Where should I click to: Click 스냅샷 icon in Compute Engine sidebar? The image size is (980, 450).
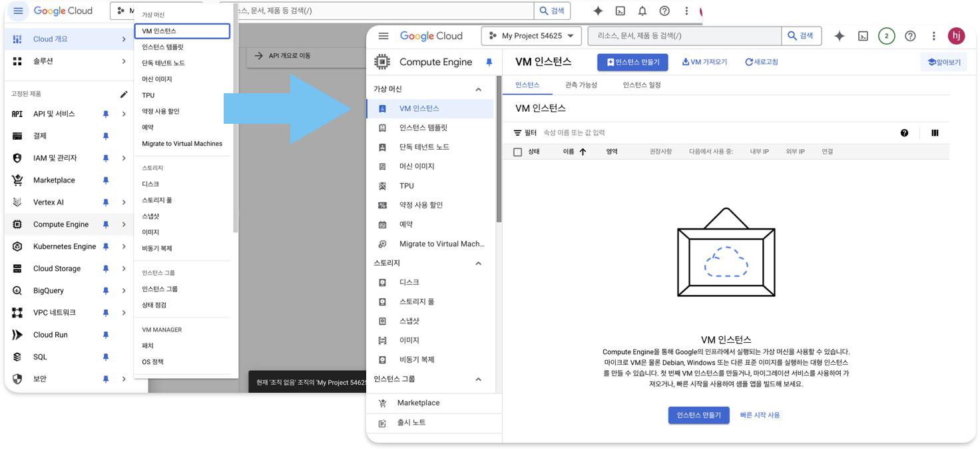[x=382, y=322]
